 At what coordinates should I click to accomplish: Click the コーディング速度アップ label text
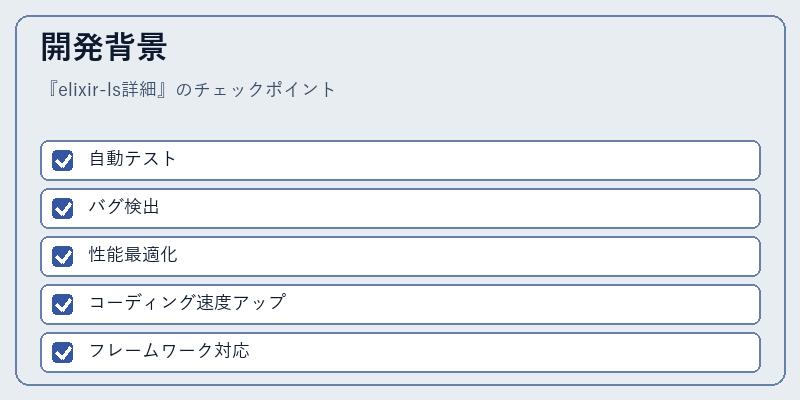coord(187,303)
